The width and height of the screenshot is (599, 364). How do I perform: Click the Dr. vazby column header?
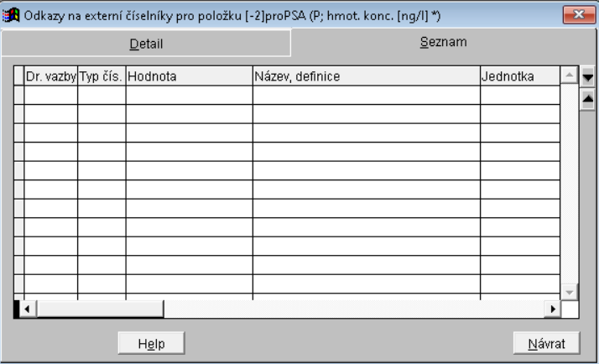click(50, 76)
